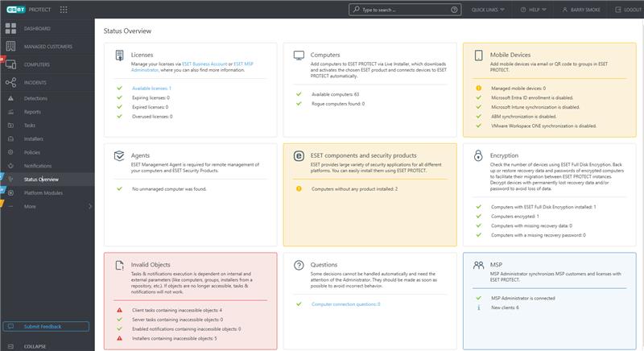Focus the Type to search field
Image resolution: width=644 pixels, height=351 pixels.
(405, 10)
